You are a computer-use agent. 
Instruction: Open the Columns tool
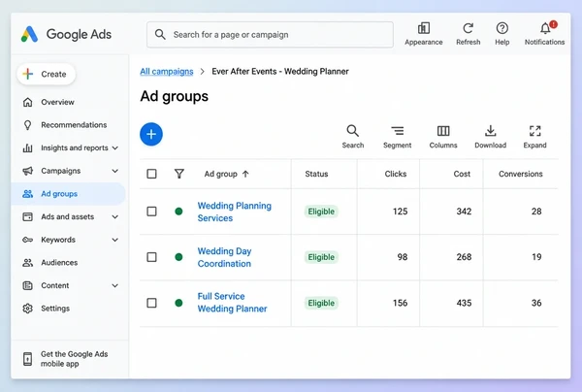pyautogui.click(x=443, y=137)
